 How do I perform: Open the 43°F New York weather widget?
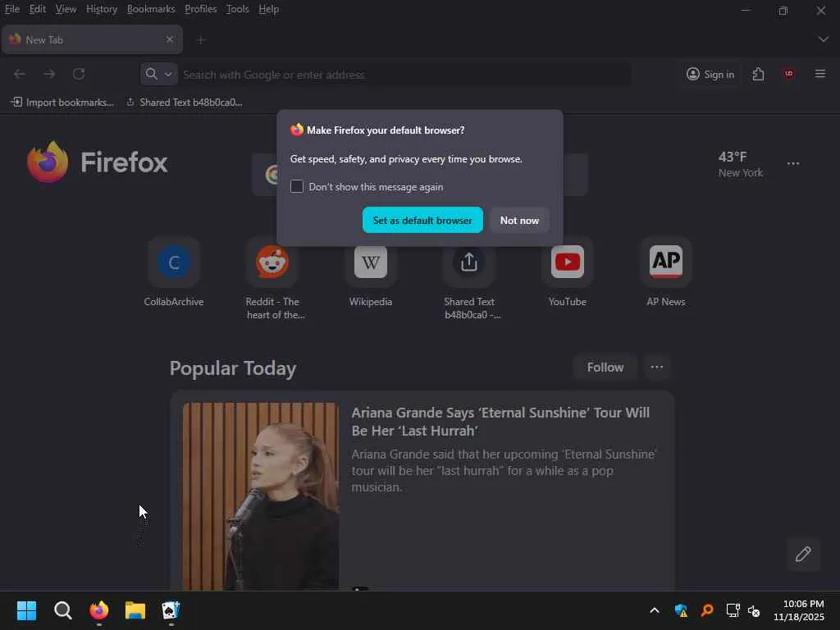(741, 164)
